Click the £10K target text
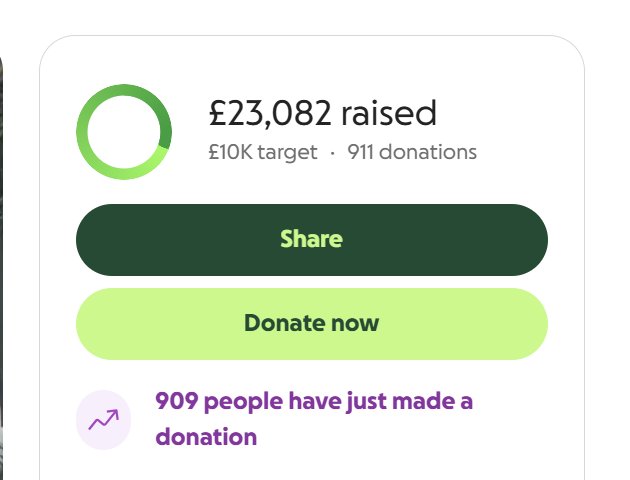Viewport: 630px width, 480px height. (262, 153)
